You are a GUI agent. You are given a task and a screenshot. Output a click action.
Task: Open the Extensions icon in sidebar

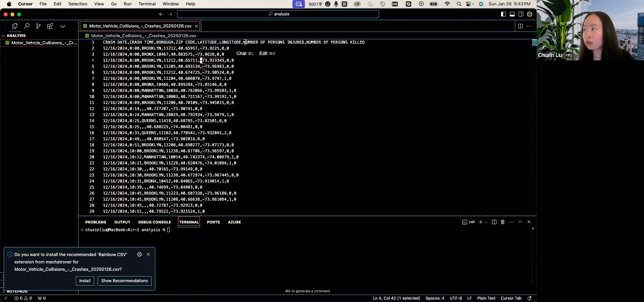coord(50,26)
